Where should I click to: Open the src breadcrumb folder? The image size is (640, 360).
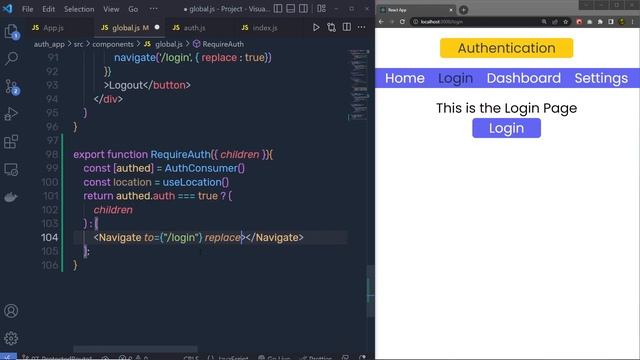(78, 44)
